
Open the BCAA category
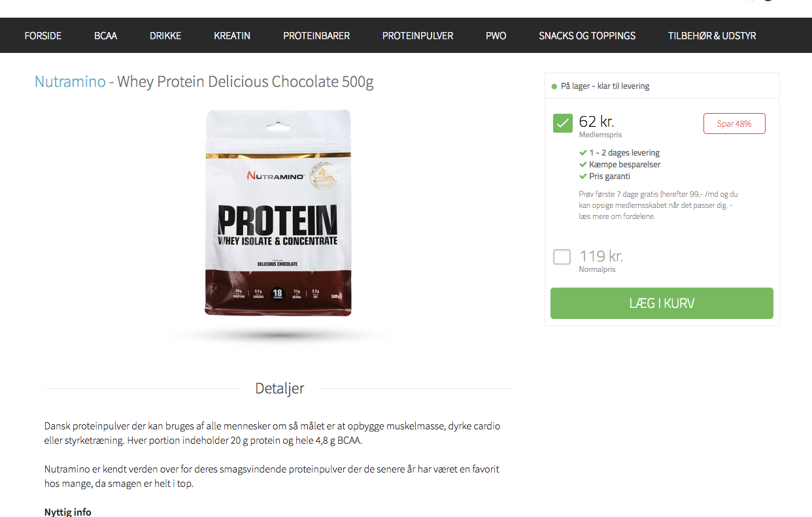(105, 35)
